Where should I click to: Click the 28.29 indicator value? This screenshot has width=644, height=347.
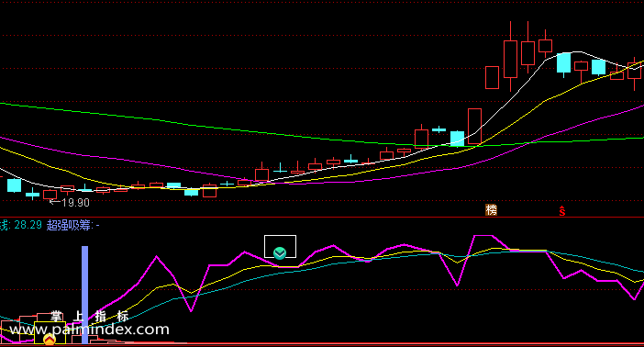point(28,225)
